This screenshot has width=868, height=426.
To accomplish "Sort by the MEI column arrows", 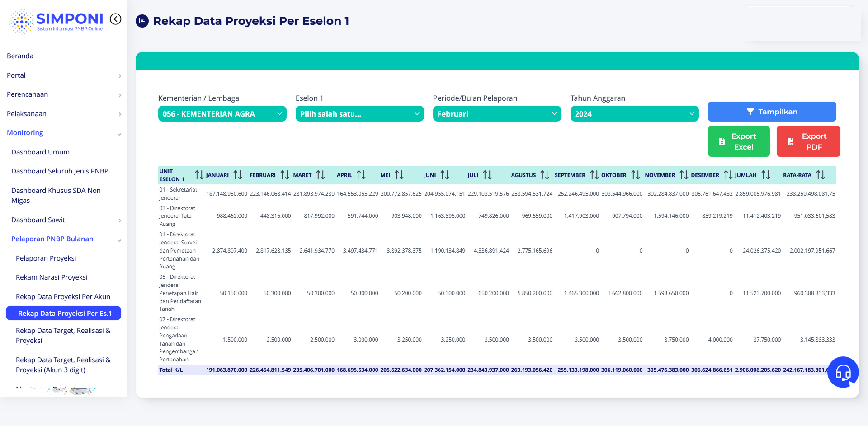I will (x=399, y=175).
